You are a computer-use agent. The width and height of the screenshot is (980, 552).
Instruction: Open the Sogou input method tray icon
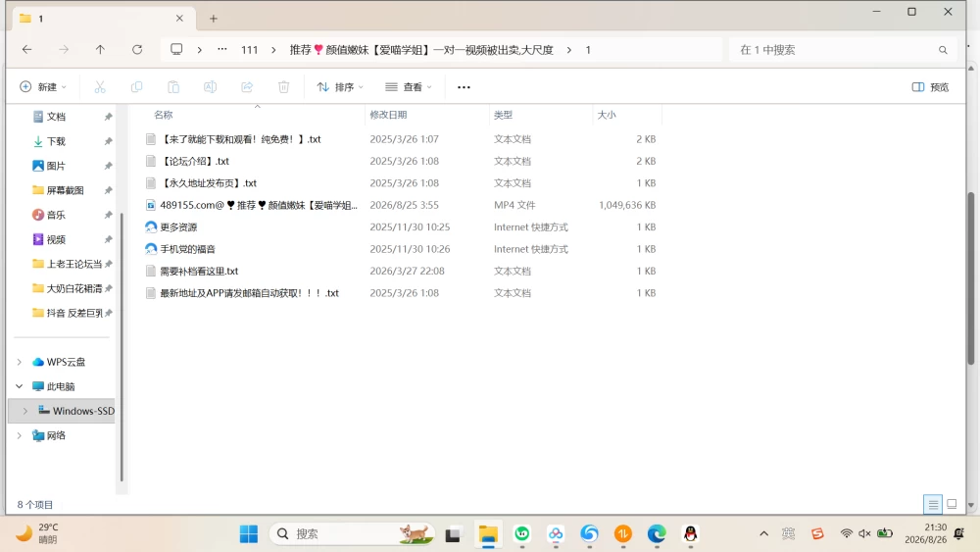coord(817,533)
